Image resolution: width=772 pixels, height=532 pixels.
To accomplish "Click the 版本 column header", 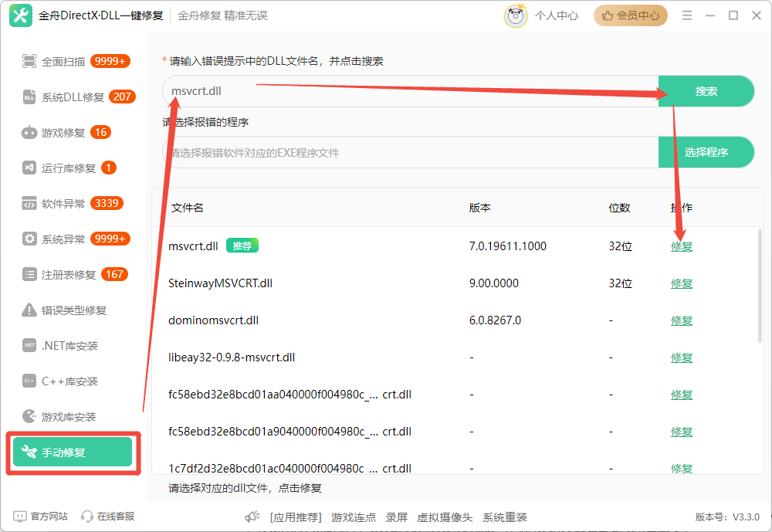I will coord(479,208).
